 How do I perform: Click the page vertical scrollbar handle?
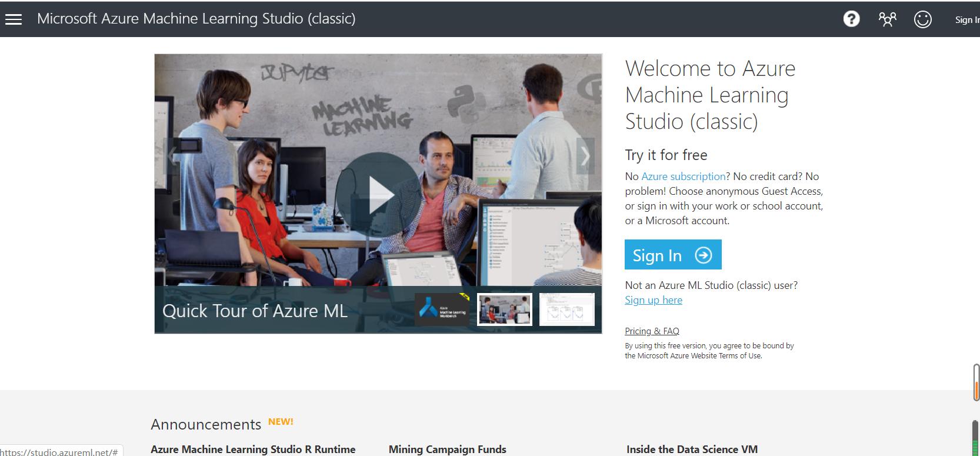tap(976, 382)
